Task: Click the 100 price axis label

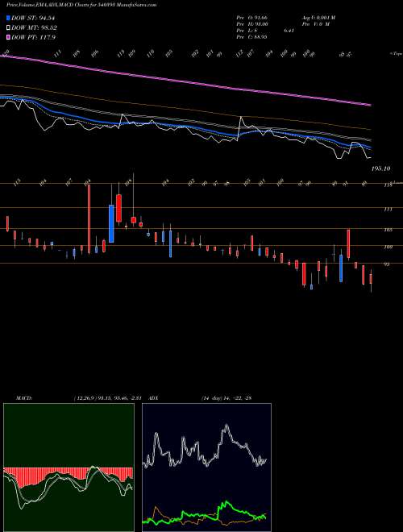Action: coord(388,247)
